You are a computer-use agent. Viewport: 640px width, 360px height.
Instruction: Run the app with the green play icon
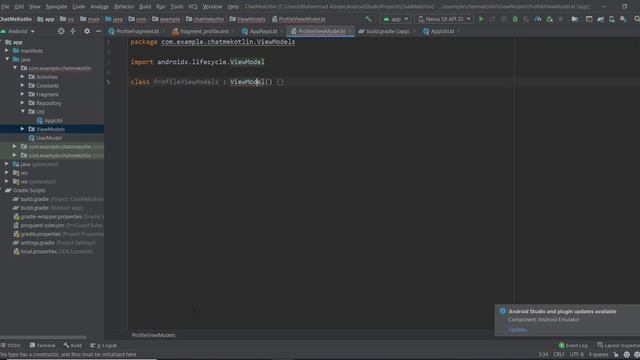tap(481, 19)
